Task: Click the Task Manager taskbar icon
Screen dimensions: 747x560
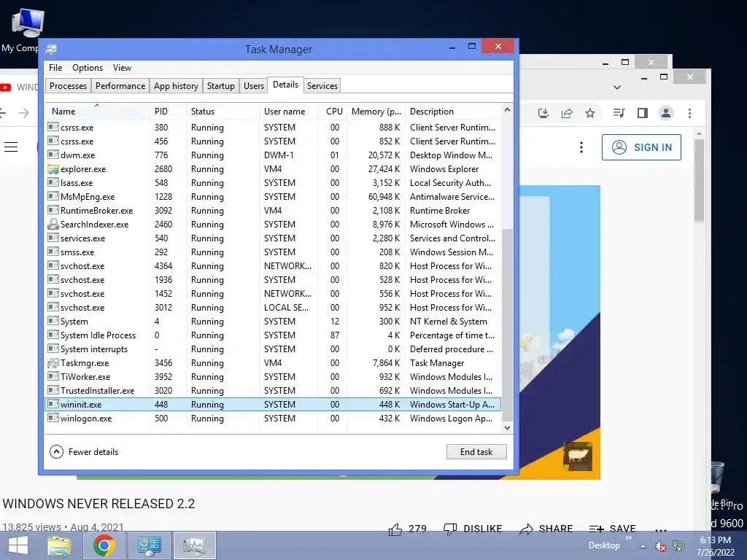Action: [x=194, y=545]
